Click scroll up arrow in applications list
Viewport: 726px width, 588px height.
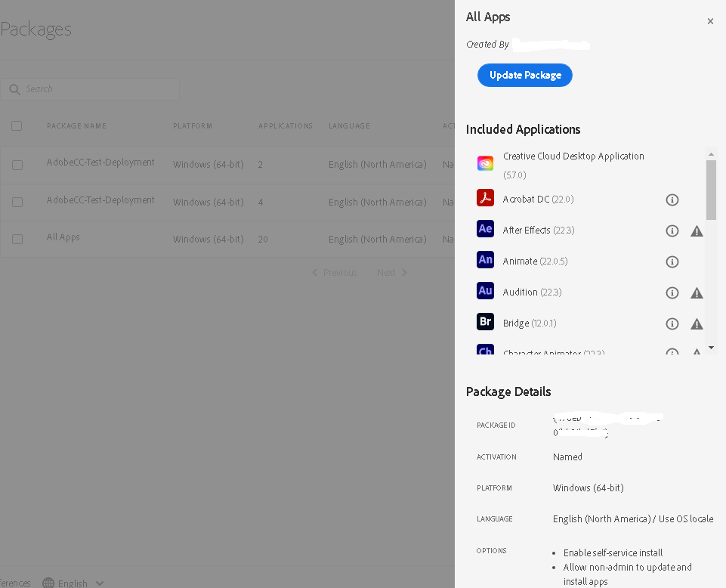click(x=711, y=154)
